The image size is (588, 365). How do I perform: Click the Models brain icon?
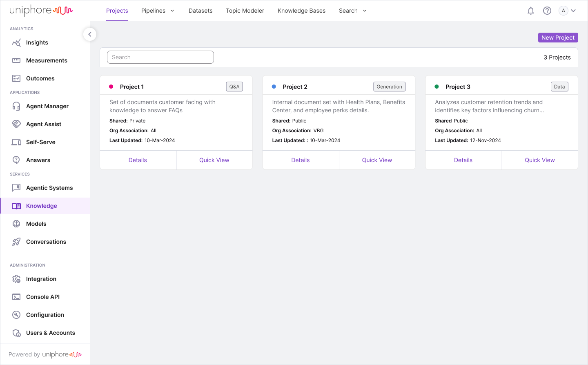pyautogui.click(x=16, y=224)
